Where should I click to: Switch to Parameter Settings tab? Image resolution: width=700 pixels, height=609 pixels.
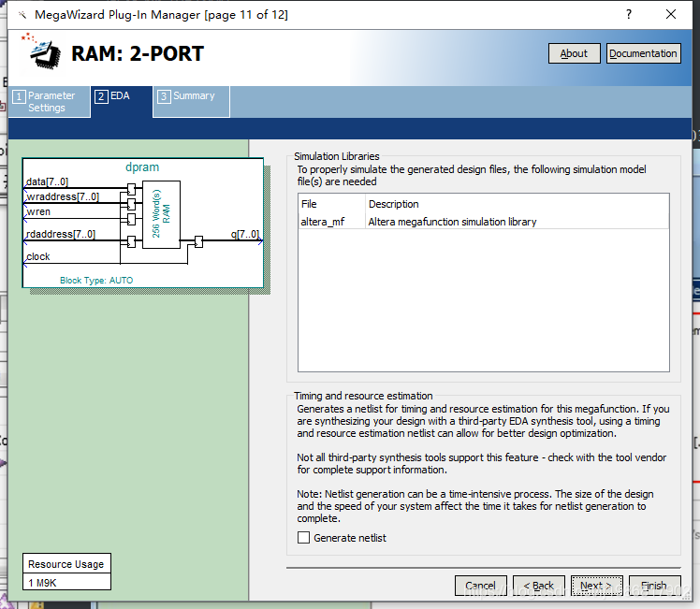(49, 102)
